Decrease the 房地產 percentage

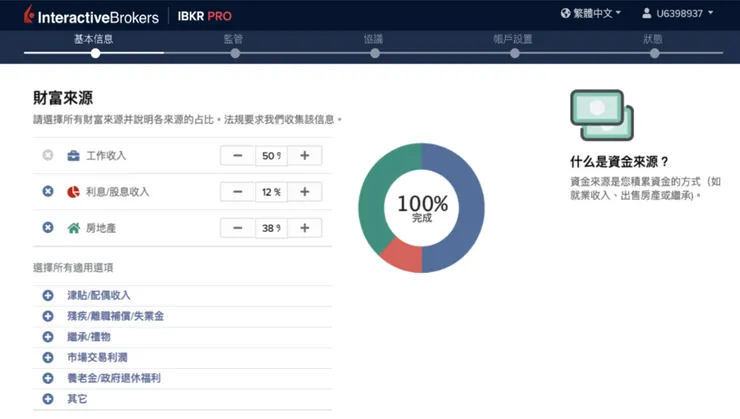click(x=237, y=228)
